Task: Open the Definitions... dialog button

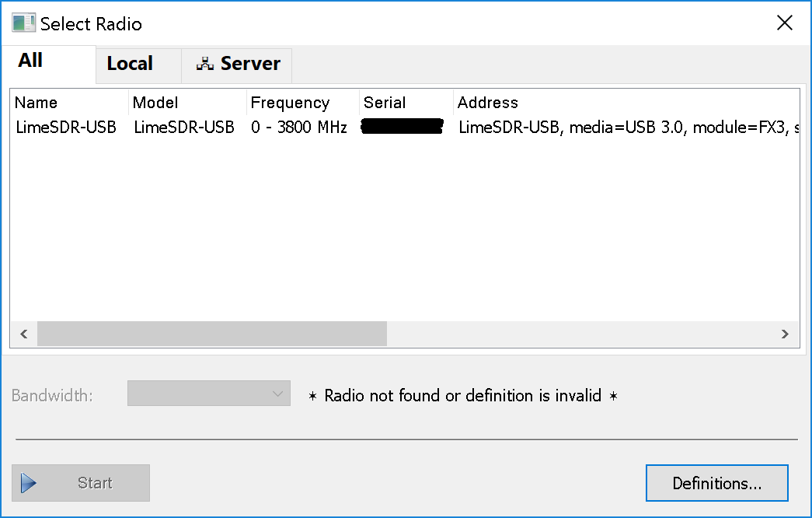Action: [716, 483]
